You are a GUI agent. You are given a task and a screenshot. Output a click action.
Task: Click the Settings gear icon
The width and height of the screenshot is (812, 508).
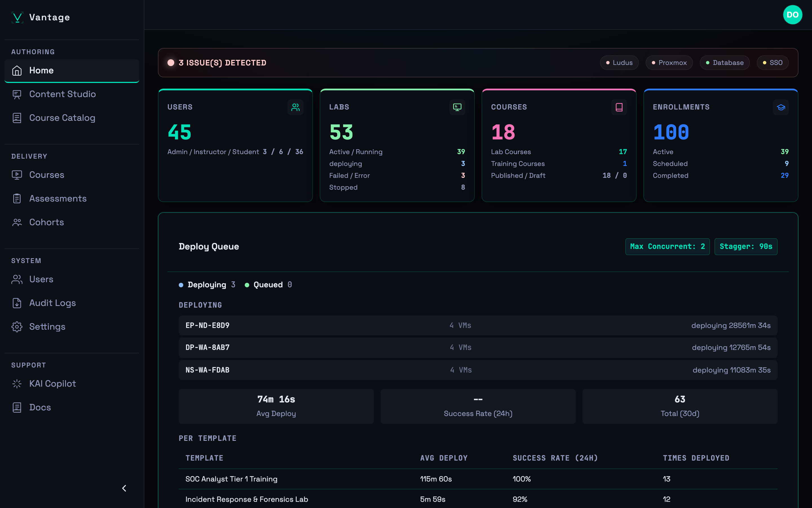coord(17,327)
